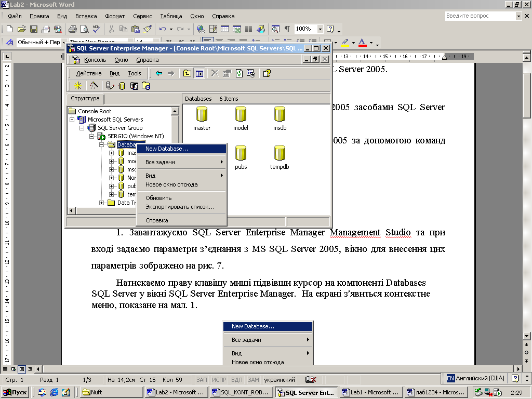This screenshot has height=399, width=532.
Task: Toggle ИСПР track changes in status bar
Action: (x=219, y=380)
